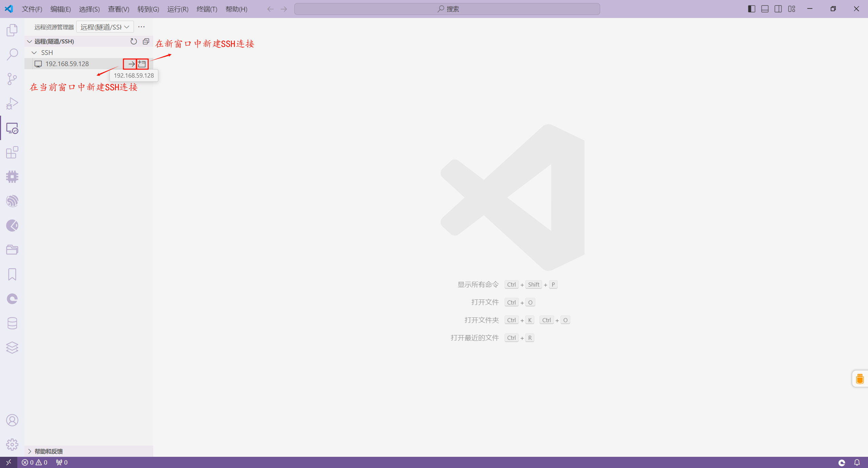Open the chip icon view in activity bar
This screenshot has height=468, width=868.
(x=12, y=177)
